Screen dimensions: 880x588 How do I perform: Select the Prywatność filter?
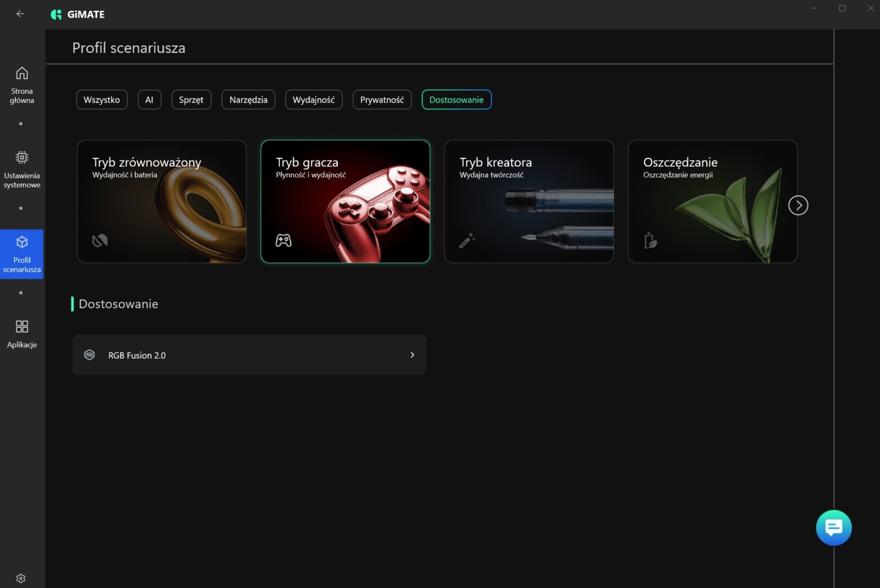[x=382, y=100]
